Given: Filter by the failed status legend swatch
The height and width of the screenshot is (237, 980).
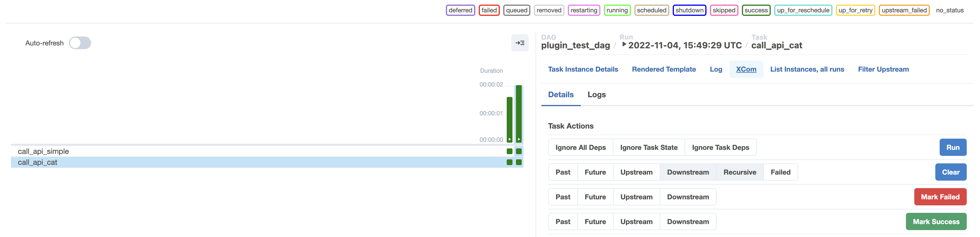Looking at the screenshot, I should [489, 10].
